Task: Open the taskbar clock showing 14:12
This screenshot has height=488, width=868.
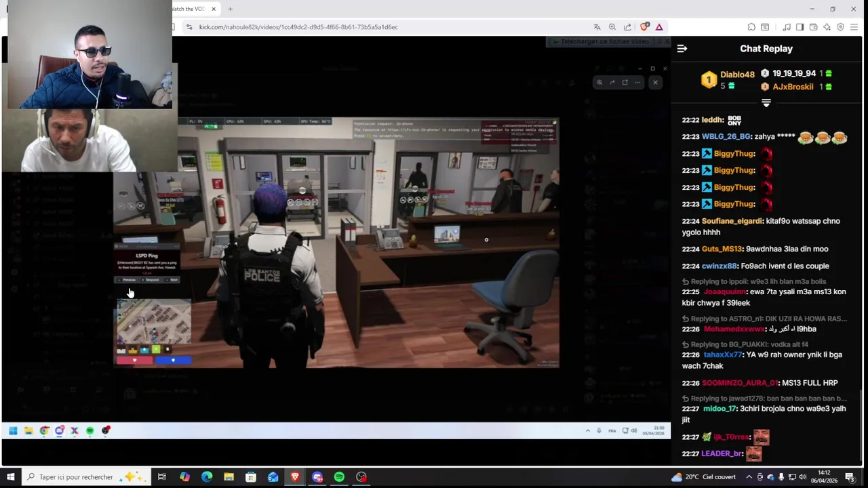Action: (824, 476)
